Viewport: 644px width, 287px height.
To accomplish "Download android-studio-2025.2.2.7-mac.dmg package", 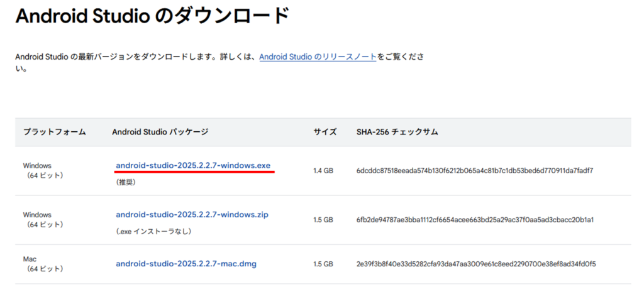I will click(x=186, y=264).
